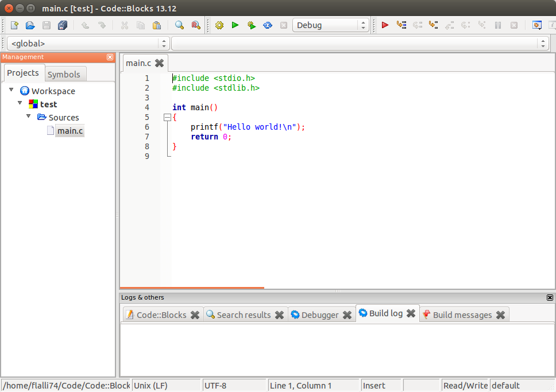This screenshot has width=556, height=392.
Task: Select main.c in the project tree
Action: point(70,131)
